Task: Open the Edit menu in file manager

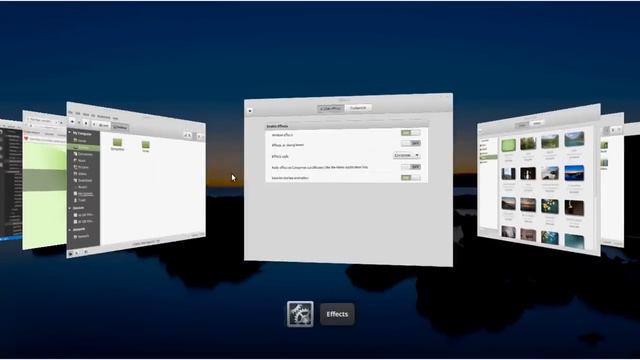Action: pyautogui.click(x=78, y=113)
